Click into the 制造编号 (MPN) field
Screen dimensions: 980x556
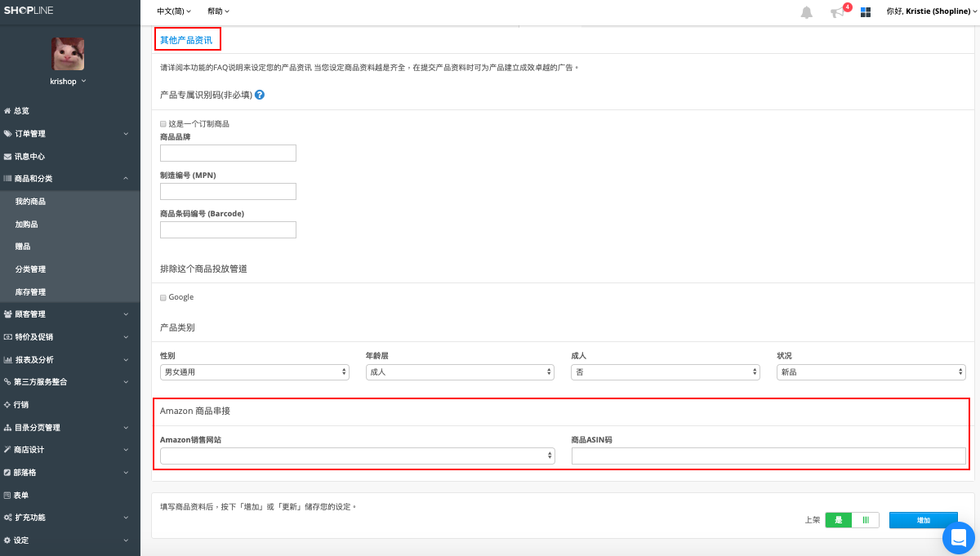pyautogui.click(x=228, y=191)
